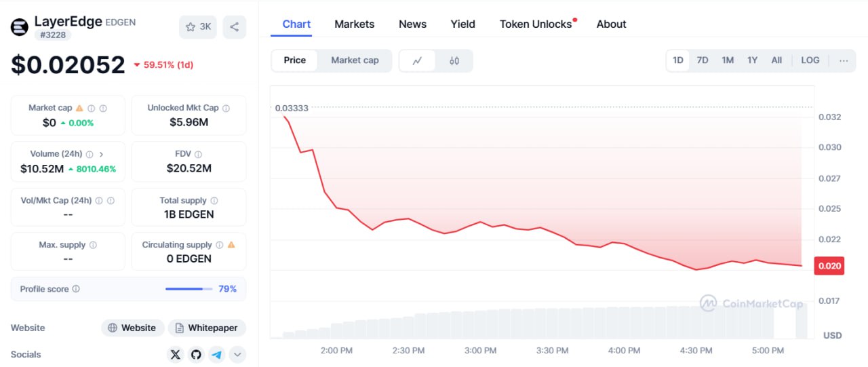Click the Profile score info icon

76,289
